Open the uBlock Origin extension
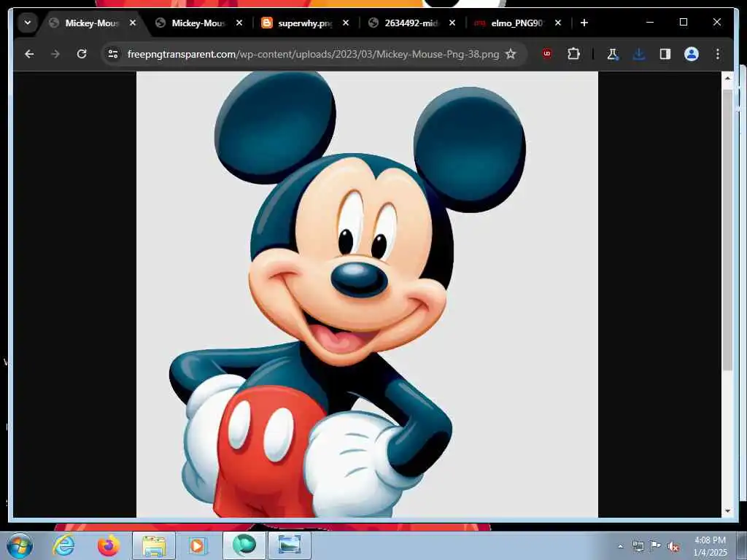 point(547,54)
